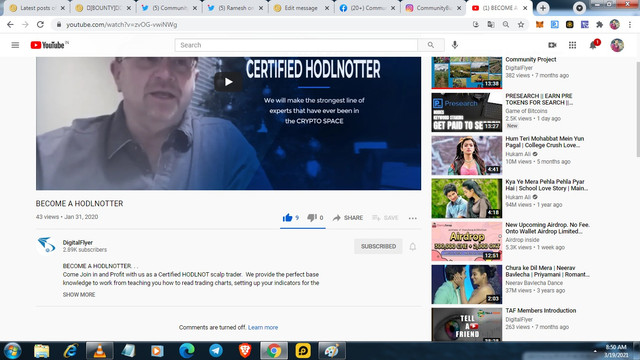This screenshot has height=360, width=640.
Task: Click the page vertical scrollbar
Action: [637, 109]
